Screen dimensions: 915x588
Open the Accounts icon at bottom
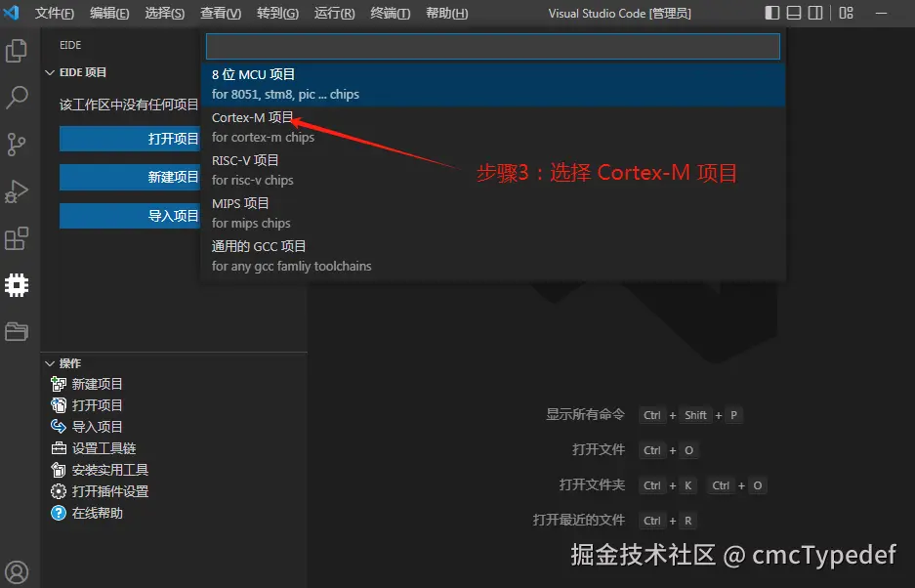tap(17, 572)
